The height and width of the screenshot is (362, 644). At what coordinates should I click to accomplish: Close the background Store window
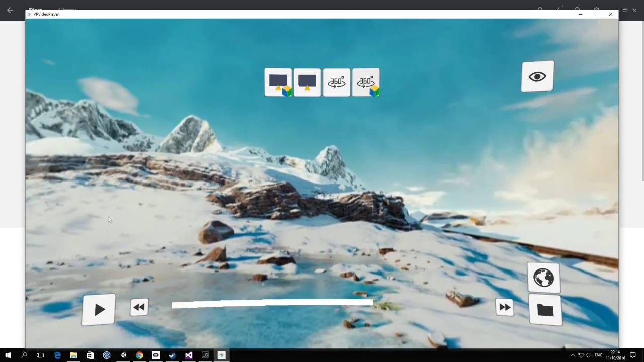[x=634, y=10]
